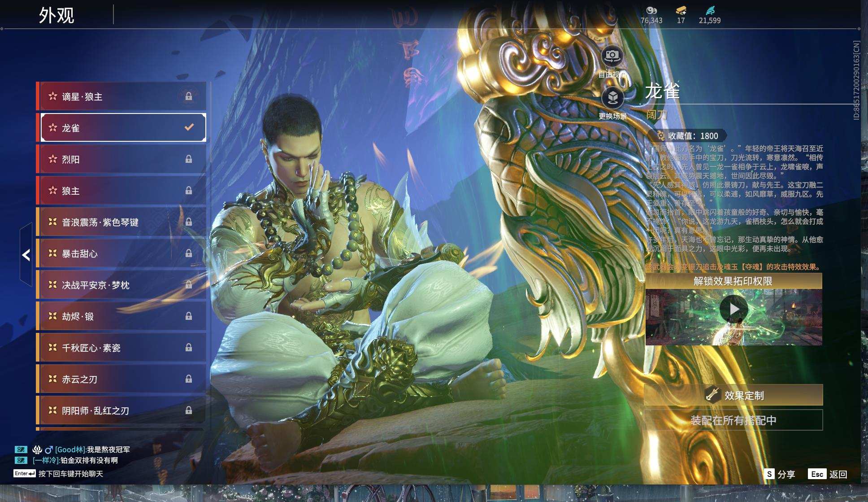Choose the 暴击甜心 skin
Screen dimensions: 868x502
pyautogui.click(x=121, y=253)
